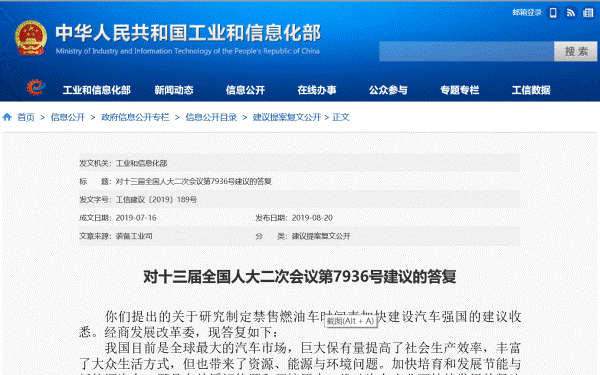This screenshot has width=600, height=375.
Task: Click paragraph starting 你们提出的关于研究制定
Action: (x=300, y=324)
